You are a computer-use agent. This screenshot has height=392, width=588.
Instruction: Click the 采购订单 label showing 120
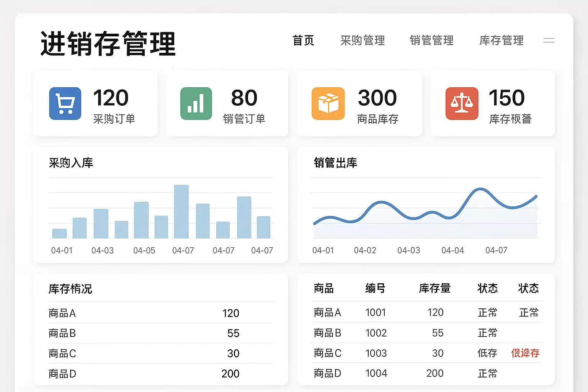pyautogui.click(x=114, y=119)
